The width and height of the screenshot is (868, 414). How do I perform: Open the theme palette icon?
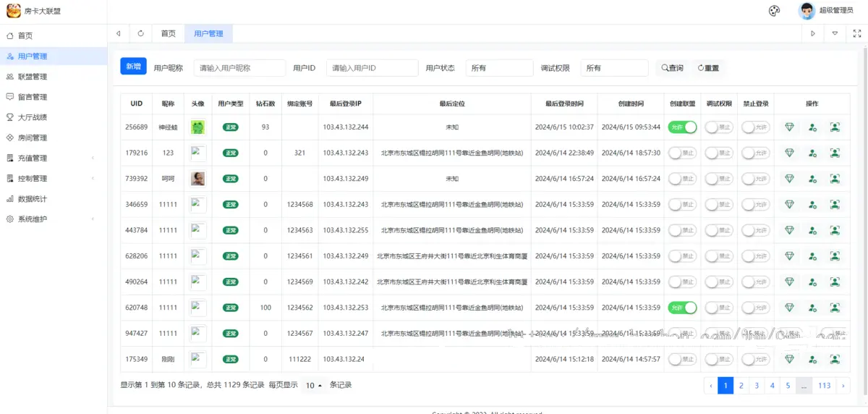[x=774, y=11]
